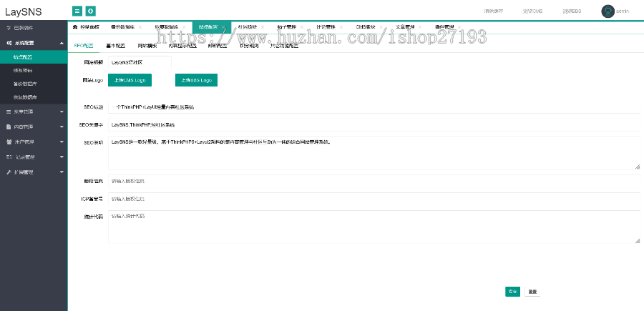Click the document icon beside 内容管理
Image resolution: width=644 pixels, height=311 pixels.
tap(9, 127)
